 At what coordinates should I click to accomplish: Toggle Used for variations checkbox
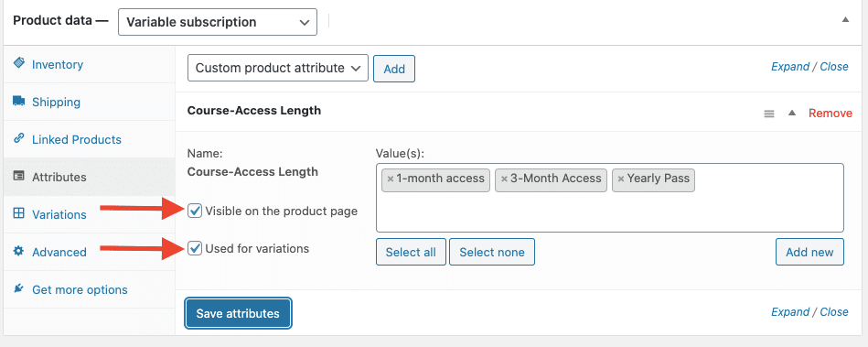coord(195,249)
